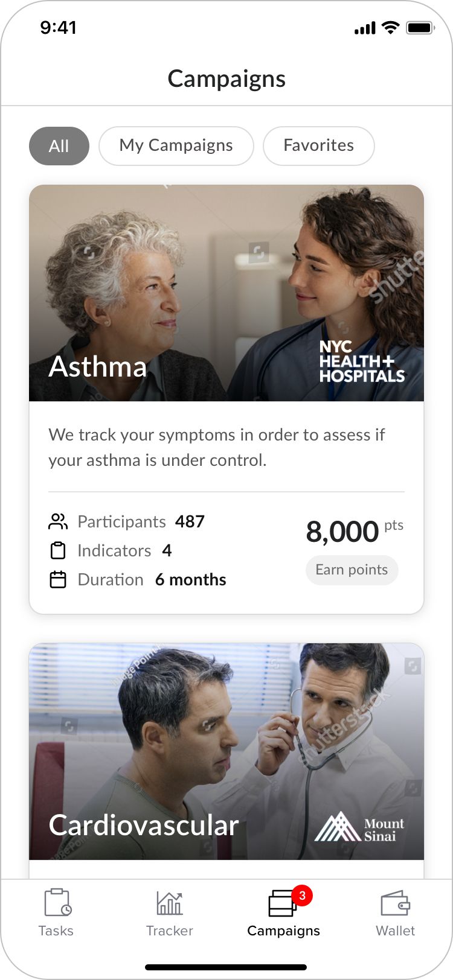Image resolution: width=453 pixels, height=980 pixels.
Task: Switch to My Campaigns filter
Action: click(x=176, y=146)
